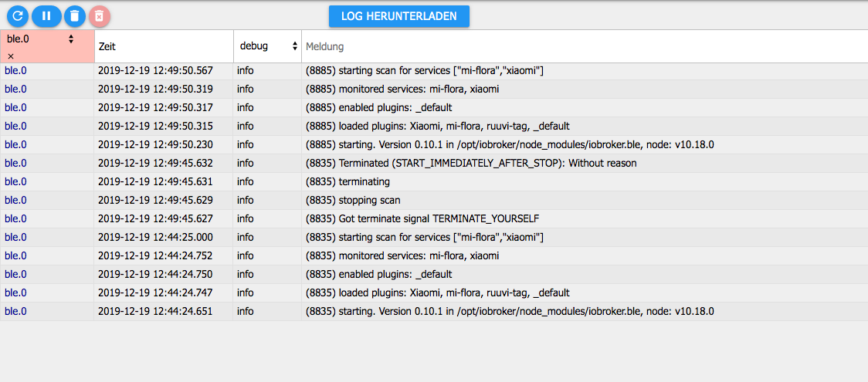Select the (8885) enabled plugins: _default row

[434, 108]
